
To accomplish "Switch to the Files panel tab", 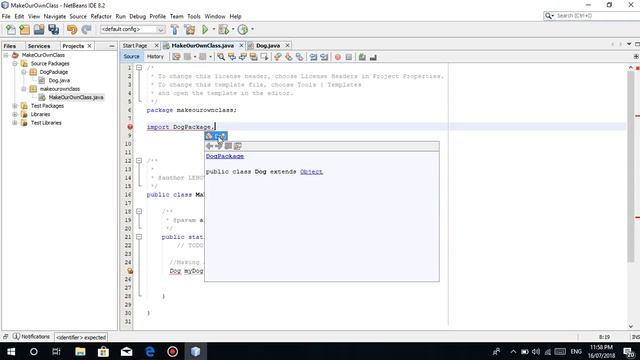I will (10, 46).
